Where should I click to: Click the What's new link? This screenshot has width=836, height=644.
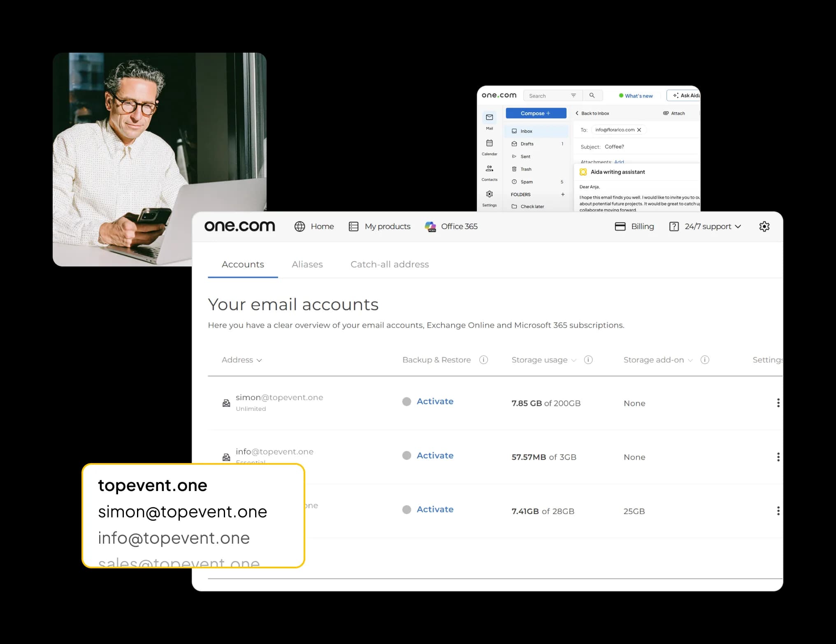(x=636, y=96)
